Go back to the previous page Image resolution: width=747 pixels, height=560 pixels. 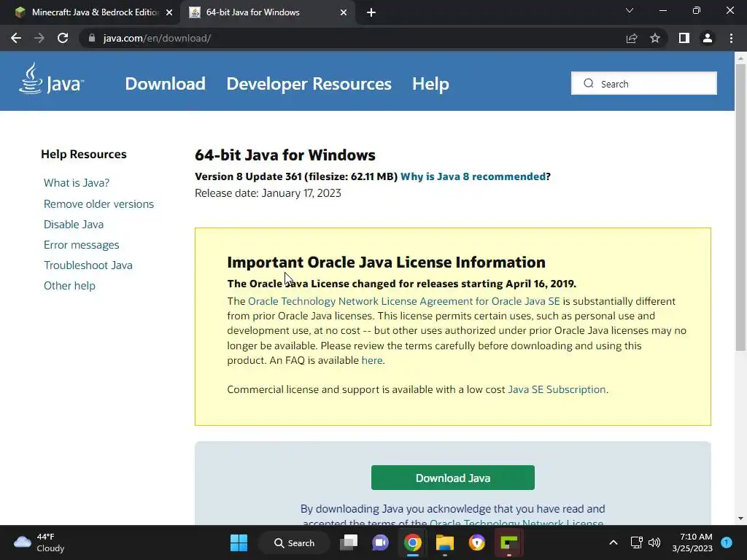16,38
